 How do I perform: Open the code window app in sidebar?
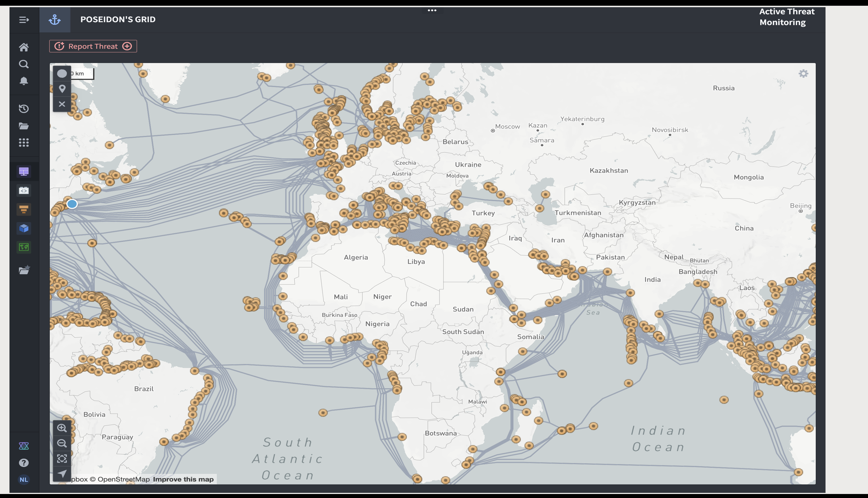click(24, 190)
